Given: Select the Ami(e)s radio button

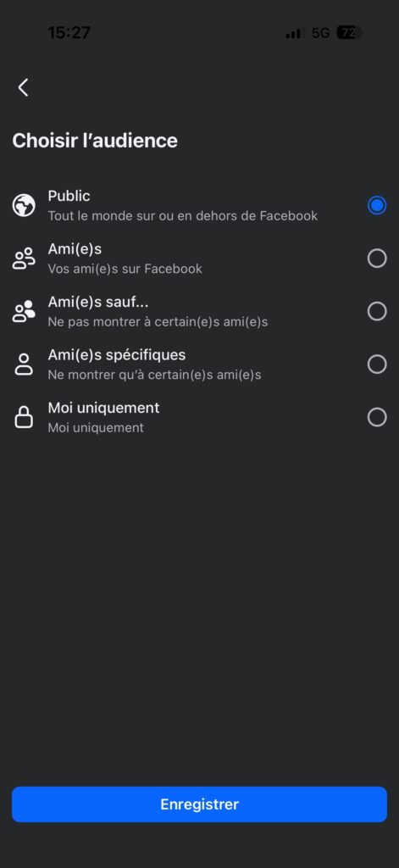Looking at the screenshot, I should pyautogui.click(x=377, y=259).
